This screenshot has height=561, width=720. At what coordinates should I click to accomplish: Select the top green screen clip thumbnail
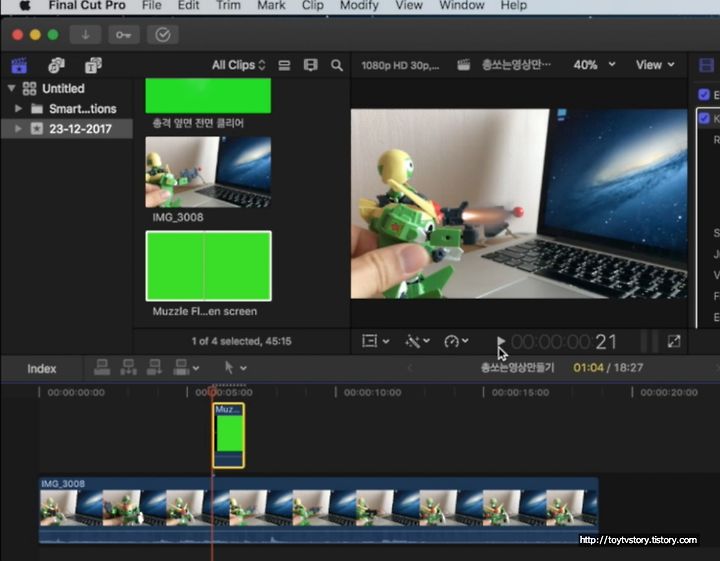click(208, 95)
